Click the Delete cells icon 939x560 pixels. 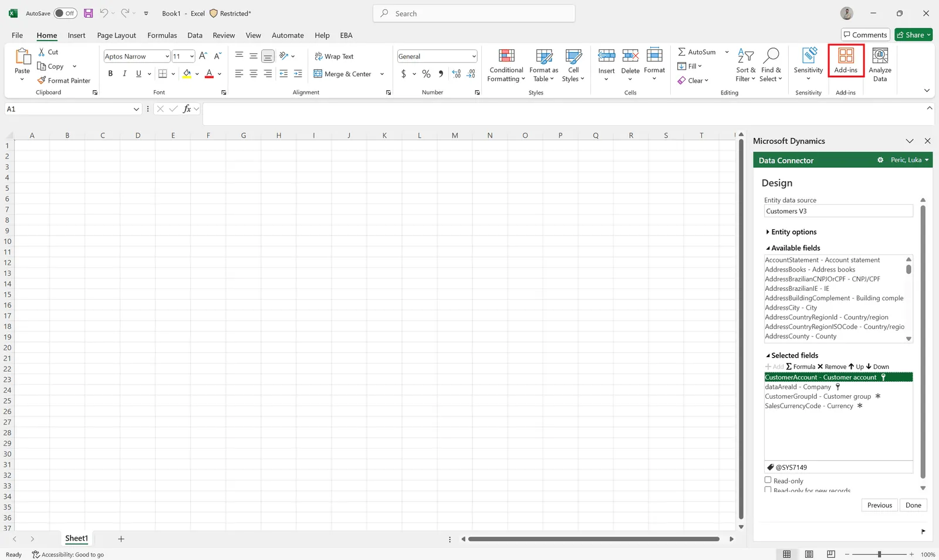click(630, 56)
